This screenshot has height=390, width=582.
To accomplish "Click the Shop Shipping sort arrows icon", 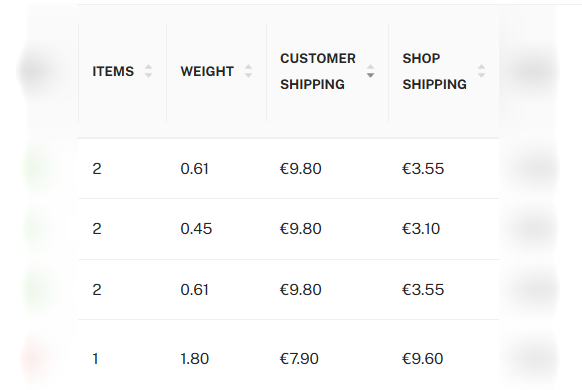I will [481, 71].
